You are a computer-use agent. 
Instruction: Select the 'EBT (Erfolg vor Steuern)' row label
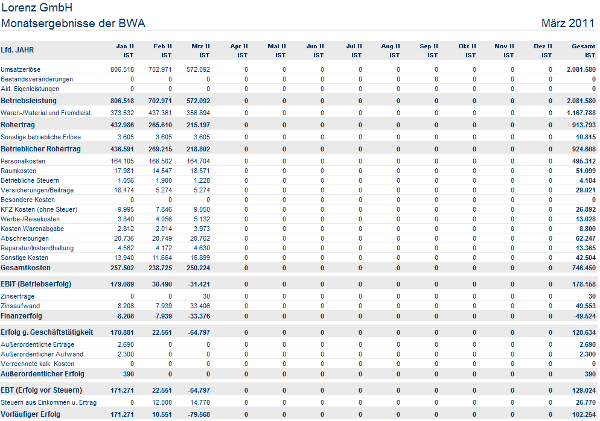(x=41, y=390)
